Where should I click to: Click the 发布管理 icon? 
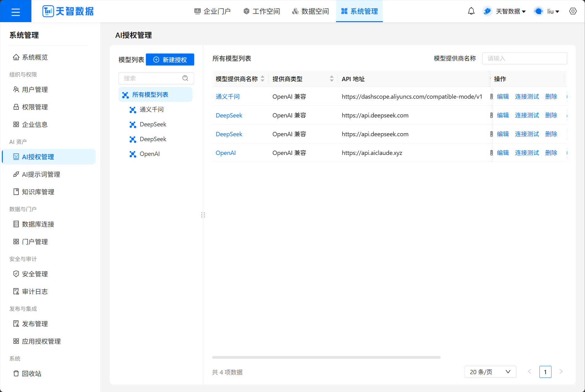coord(16,324)
